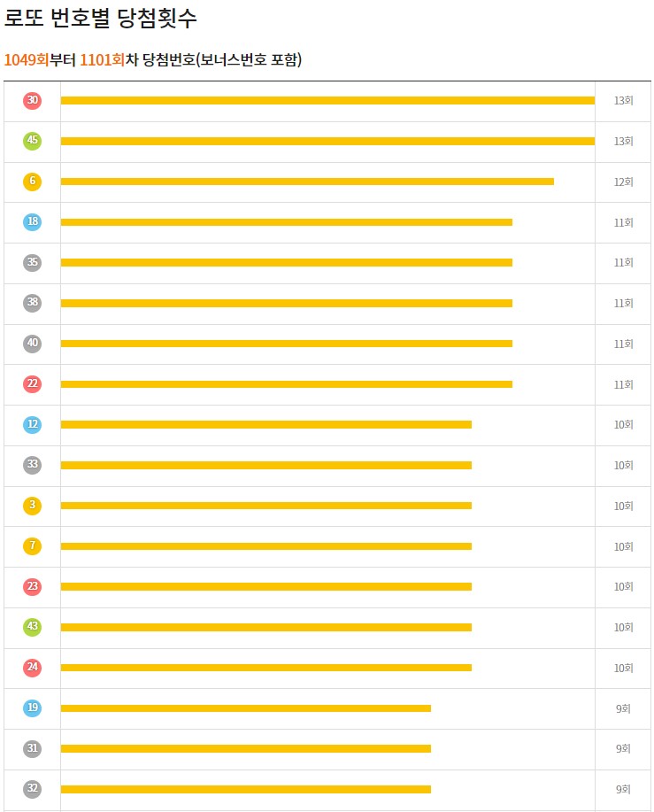Select the gray number 32 ball

click(x=32, y=789)
